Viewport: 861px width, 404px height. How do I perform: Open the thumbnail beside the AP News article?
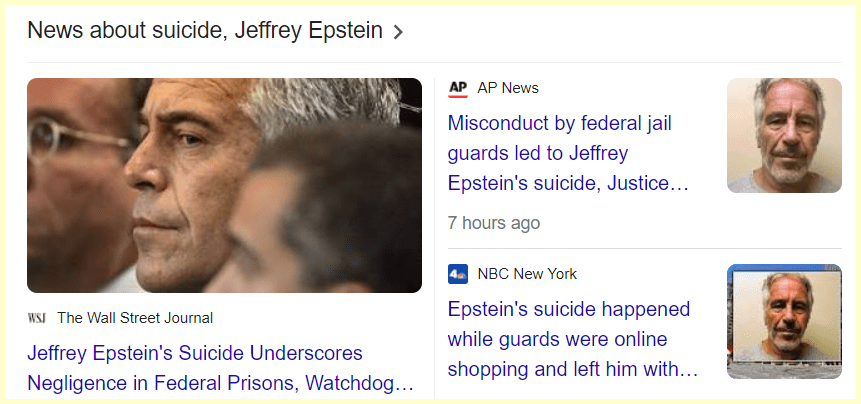point(784,135)
